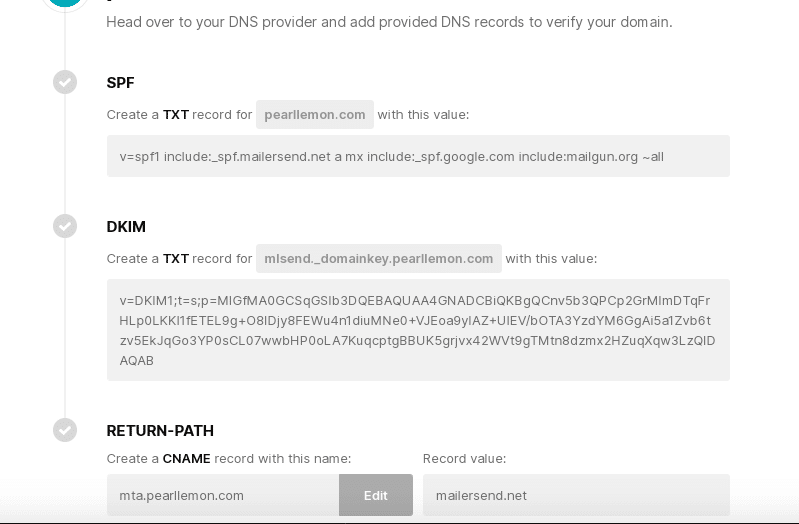This screenshot has width=799, height=524.
Task: Select the mlsend._domainkey.pearllemon.com host chip
Action: click(379, 258)
